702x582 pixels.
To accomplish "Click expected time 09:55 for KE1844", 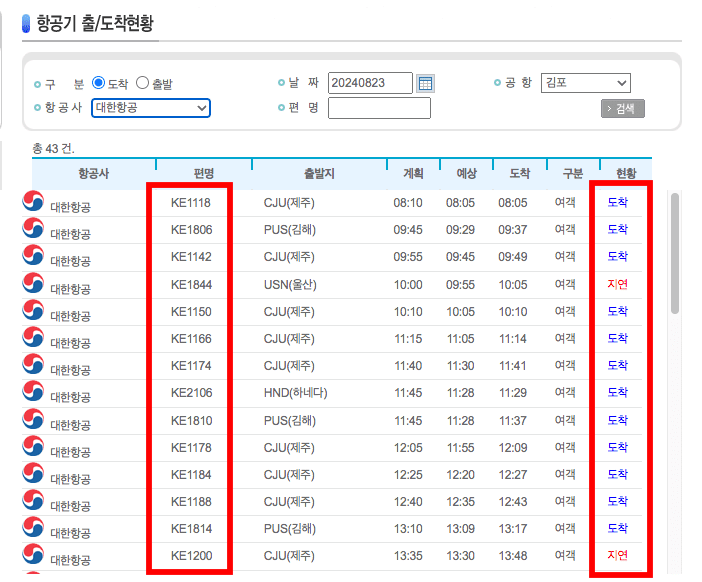I will (460, 285).
